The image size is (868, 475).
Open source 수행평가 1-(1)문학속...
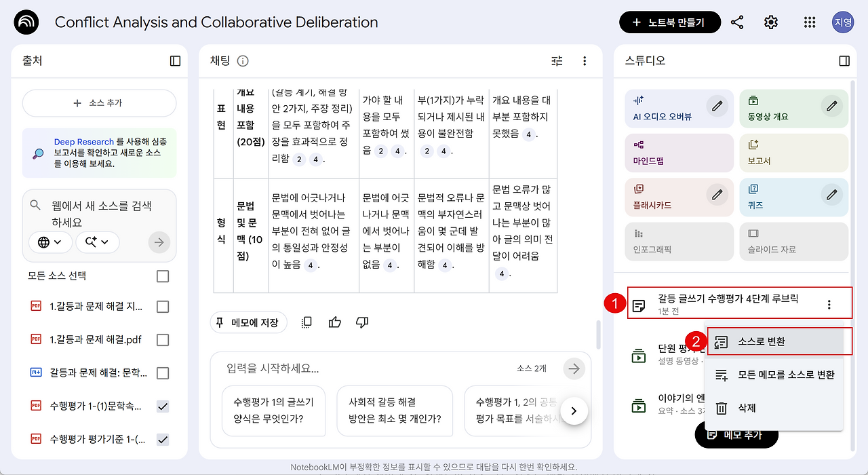coord(96,406)
